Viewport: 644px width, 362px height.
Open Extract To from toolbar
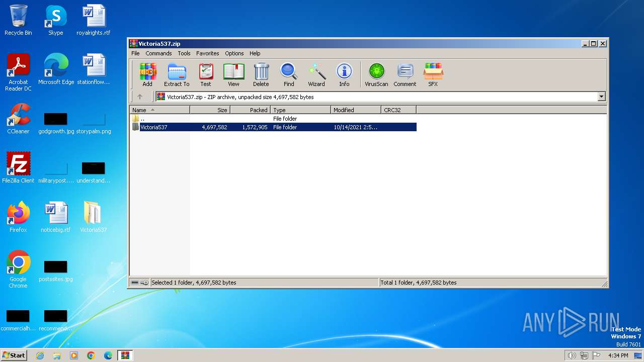click(177, 75)
